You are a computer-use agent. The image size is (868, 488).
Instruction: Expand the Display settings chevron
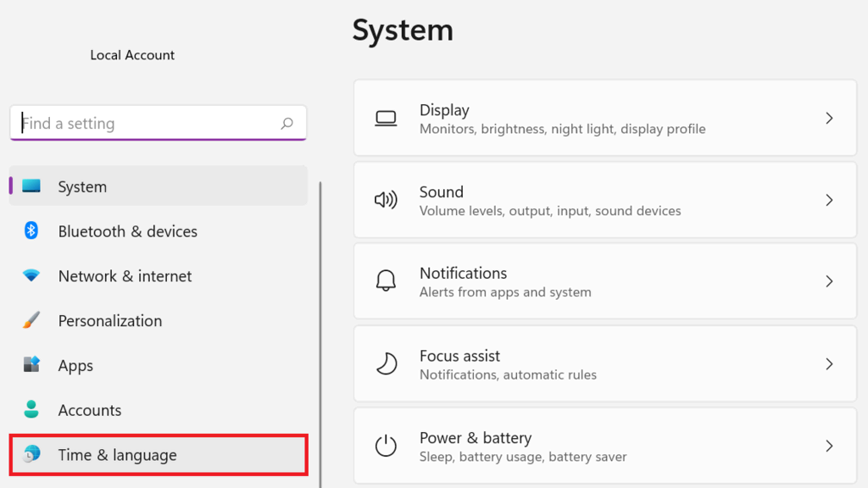click(x=830, y=119)
